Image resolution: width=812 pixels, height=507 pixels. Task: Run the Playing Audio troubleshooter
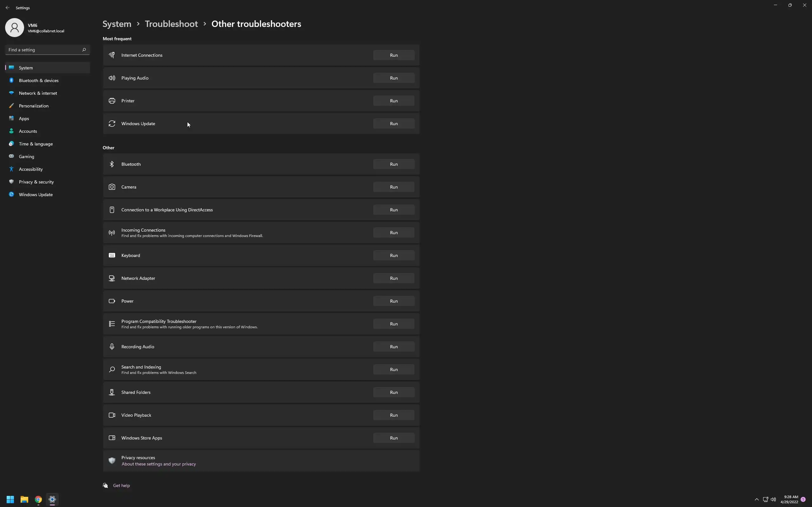tap(394, 78)
